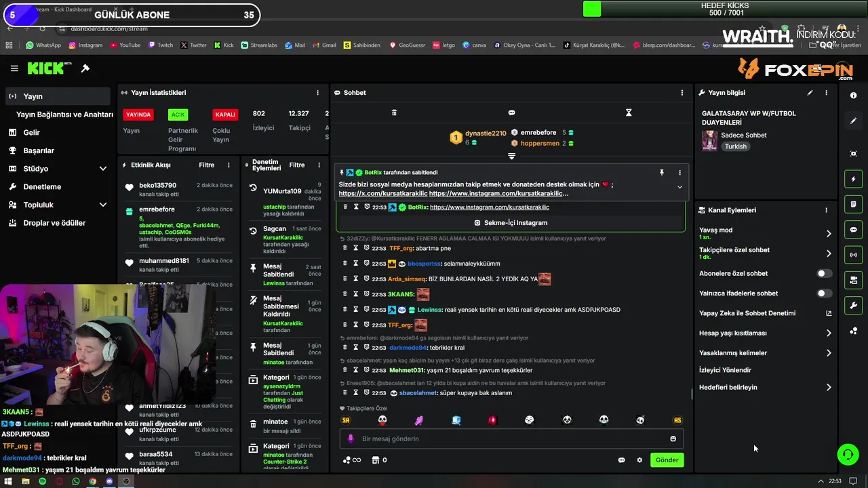Click the Kick logo
Image resolution: width=868 pixels, height=488 pixels.
point(45,68)
